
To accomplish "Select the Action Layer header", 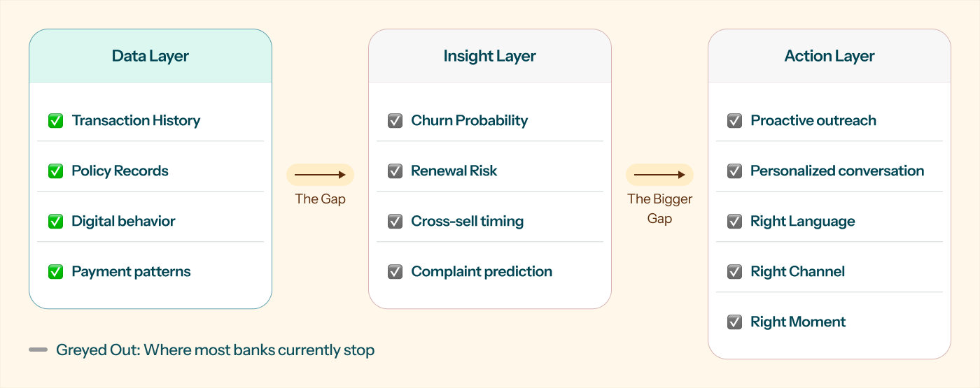I will click(x=829, y=56).
